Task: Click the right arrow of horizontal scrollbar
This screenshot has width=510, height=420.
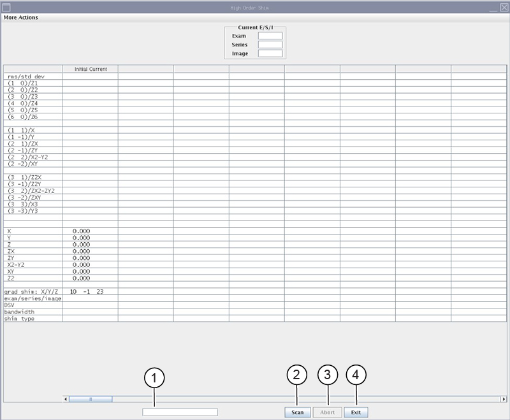Action: point(503,399)
